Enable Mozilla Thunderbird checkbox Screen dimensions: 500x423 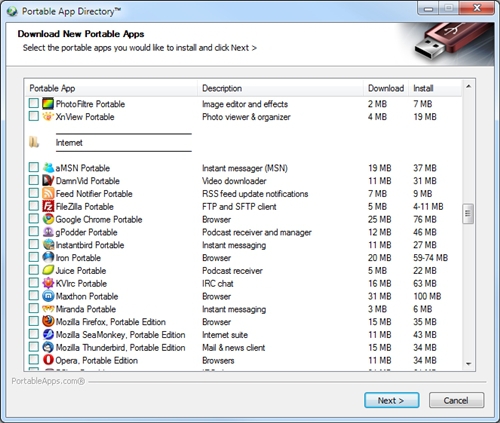click(x=34, y=347)
